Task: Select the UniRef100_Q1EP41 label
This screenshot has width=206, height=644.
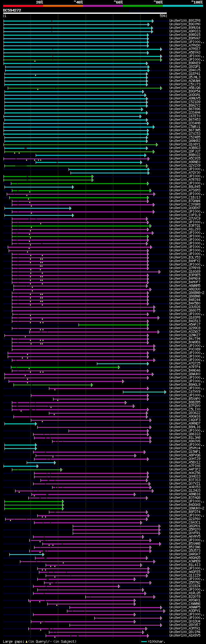Action: 185,74
